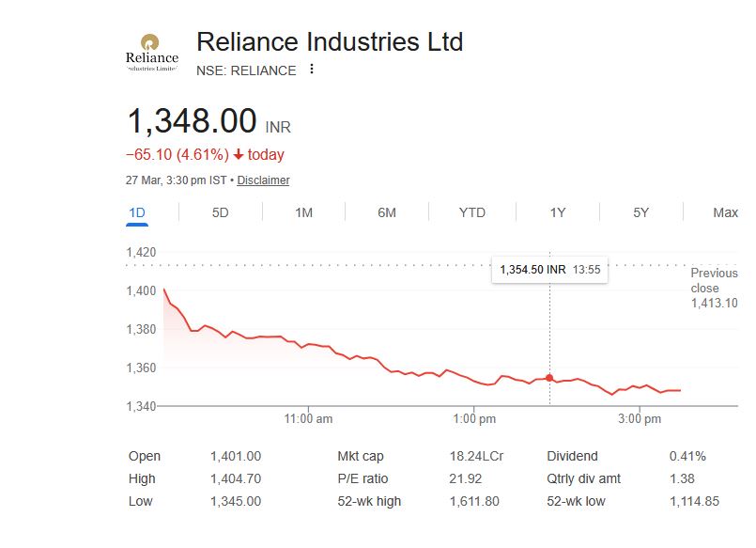Switch to the 1M chart range
Viewport: 756px width, 548px height.
tap(303, 212)
